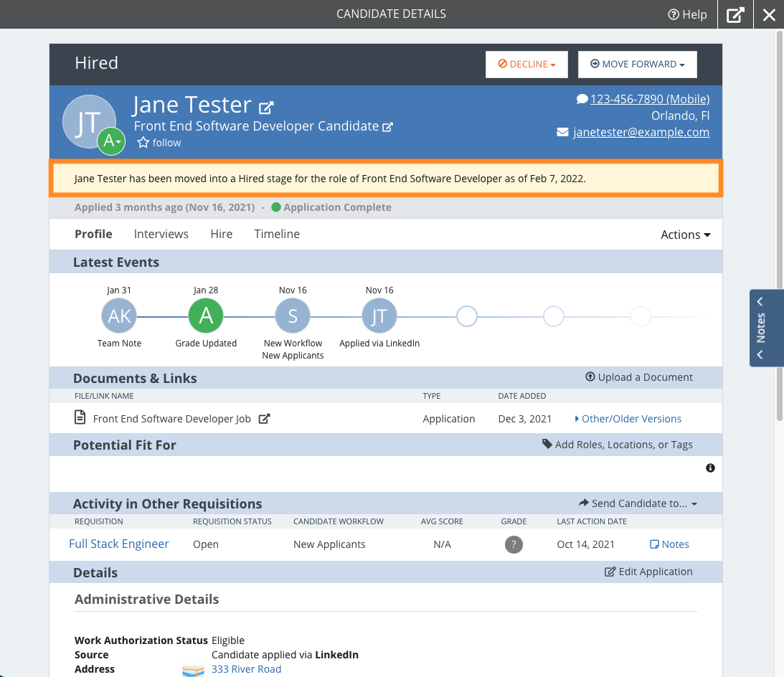Click the follow star icon

(143, 143)
